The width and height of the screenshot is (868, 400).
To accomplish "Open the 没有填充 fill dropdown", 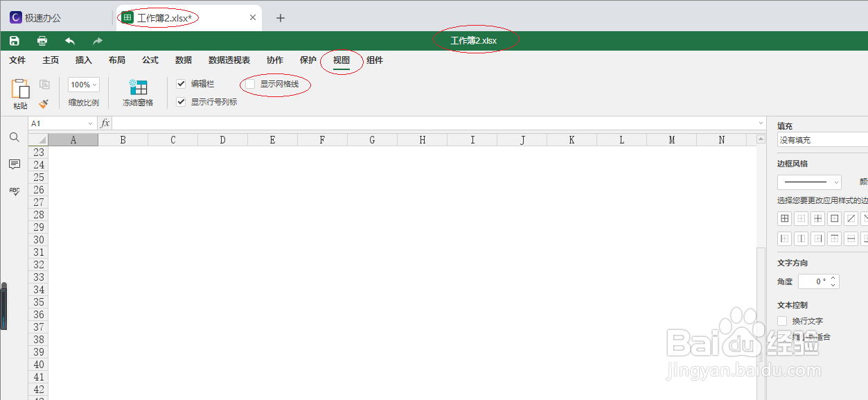I will (822, 140).
